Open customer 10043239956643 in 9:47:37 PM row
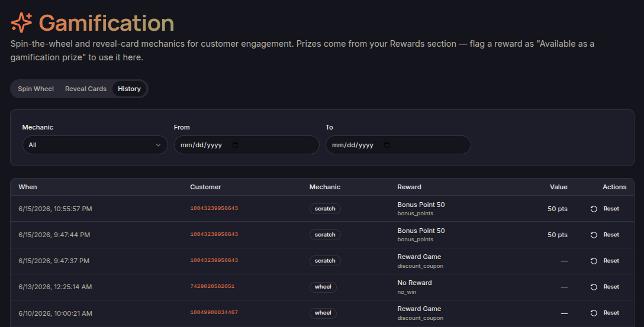The image size is (644, 327). (214, 261)
